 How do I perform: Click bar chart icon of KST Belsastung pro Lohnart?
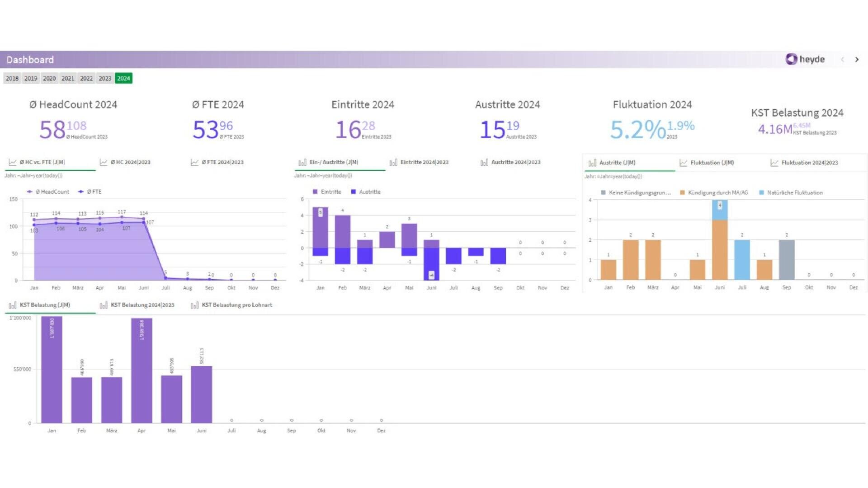point(194,305)
